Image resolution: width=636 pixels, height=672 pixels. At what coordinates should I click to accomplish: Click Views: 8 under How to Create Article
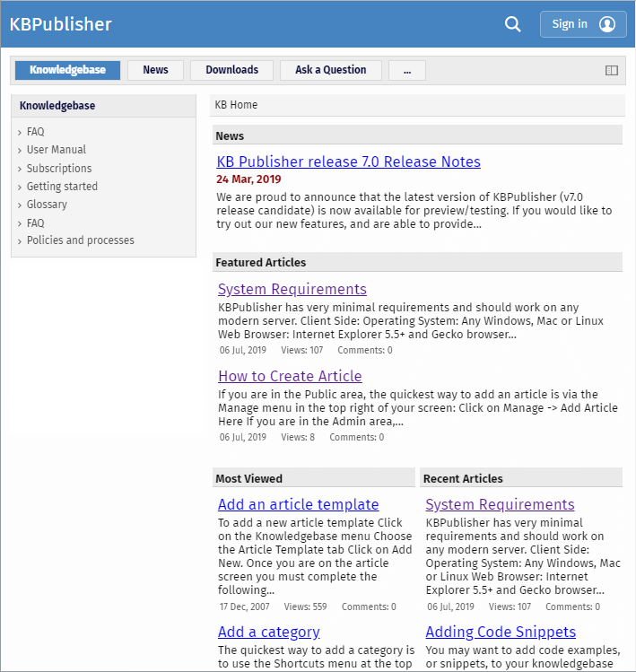click(298, 437)
